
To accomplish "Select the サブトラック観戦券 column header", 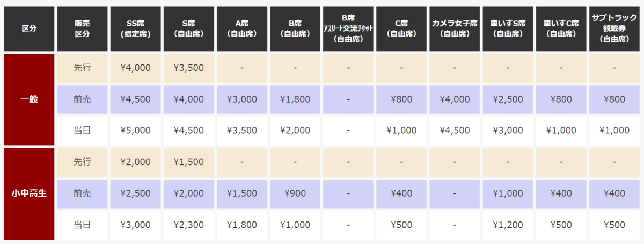I will [x=614, y=28].
